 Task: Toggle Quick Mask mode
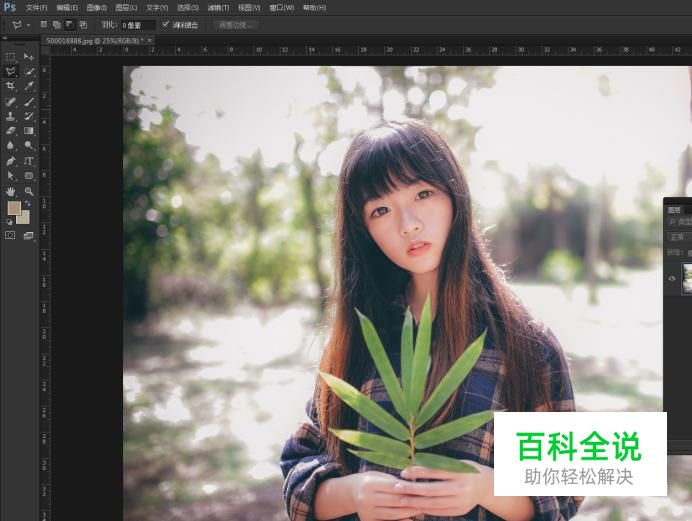pos(10,236)
